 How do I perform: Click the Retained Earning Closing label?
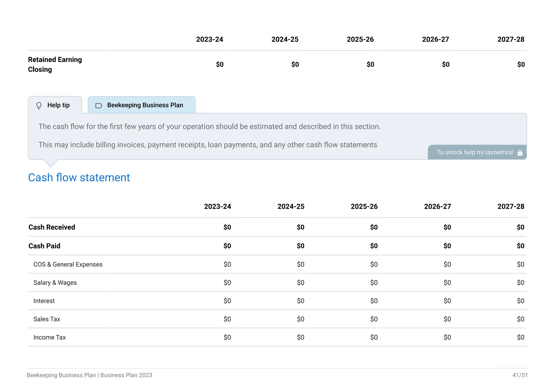click(55, 64)
